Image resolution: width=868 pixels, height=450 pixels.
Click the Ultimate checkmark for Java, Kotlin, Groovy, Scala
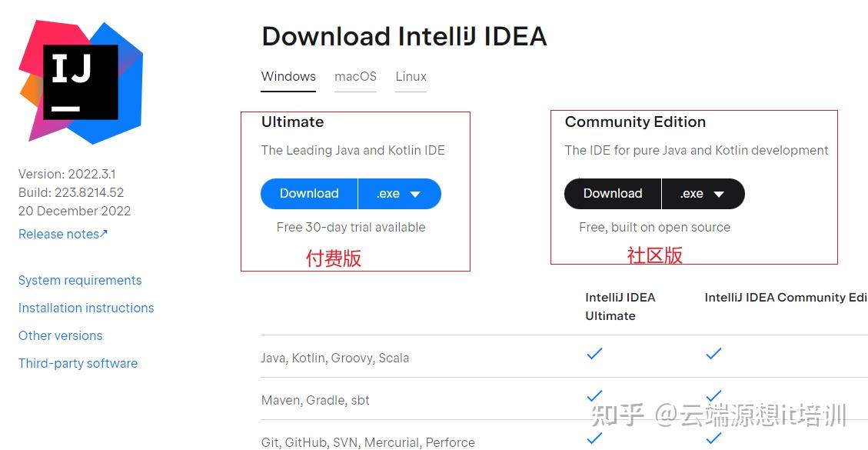[594, 354]
